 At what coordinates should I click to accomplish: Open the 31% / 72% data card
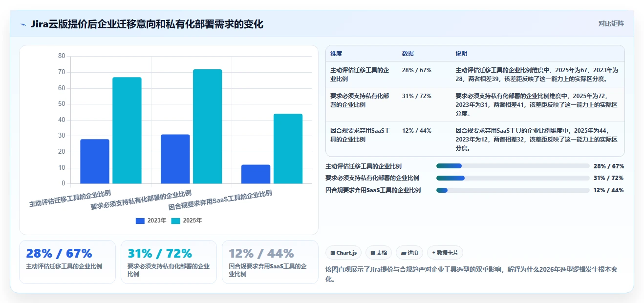point(169,262)
